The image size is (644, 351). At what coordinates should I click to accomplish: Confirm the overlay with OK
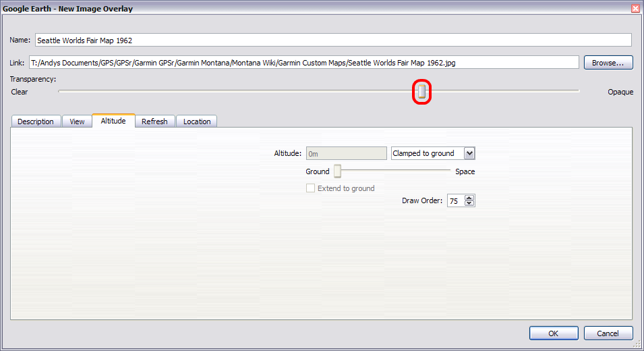[554, 333]
